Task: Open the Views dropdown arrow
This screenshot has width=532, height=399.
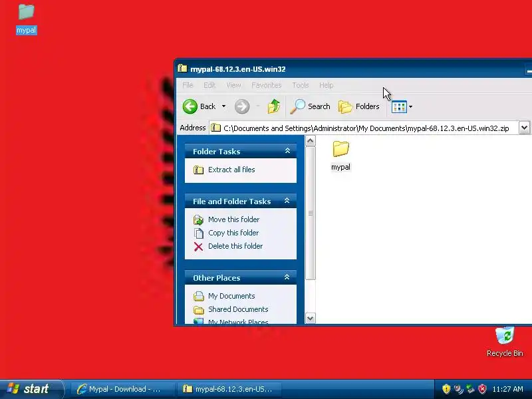Action: coord(410,107)
